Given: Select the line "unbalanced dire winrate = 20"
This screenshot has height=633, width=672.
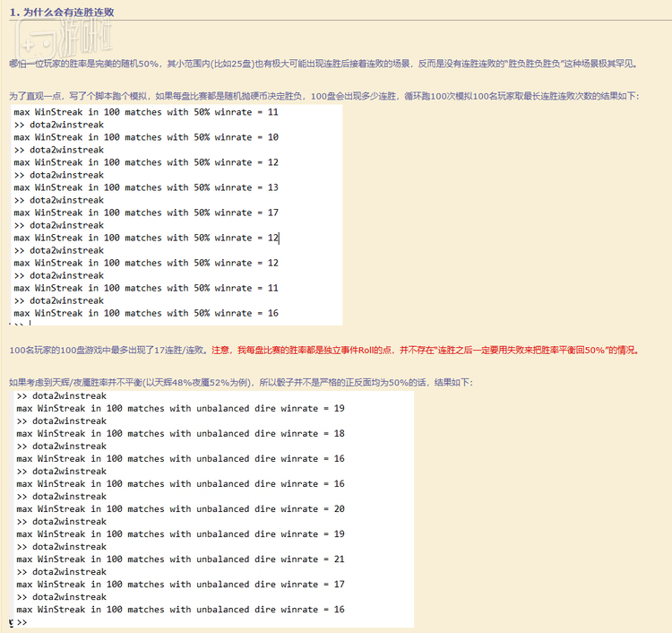Looking at the screenshot, I should click(180, 509).
